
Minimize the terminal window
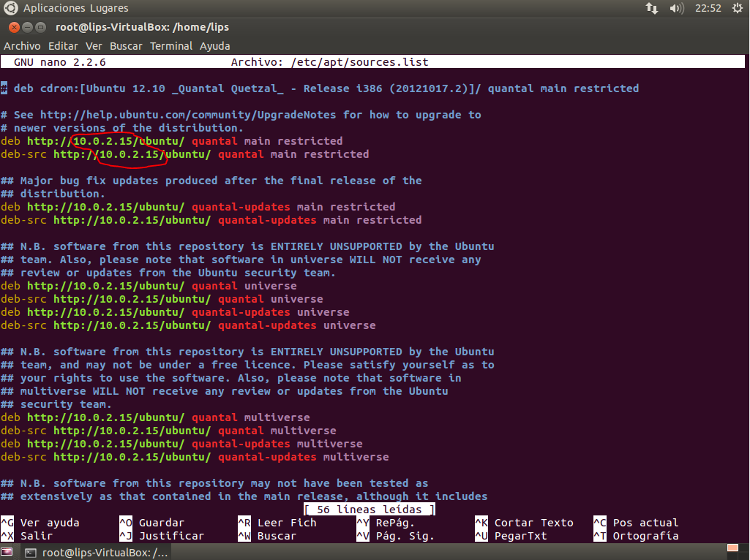(x=28, y=27)
